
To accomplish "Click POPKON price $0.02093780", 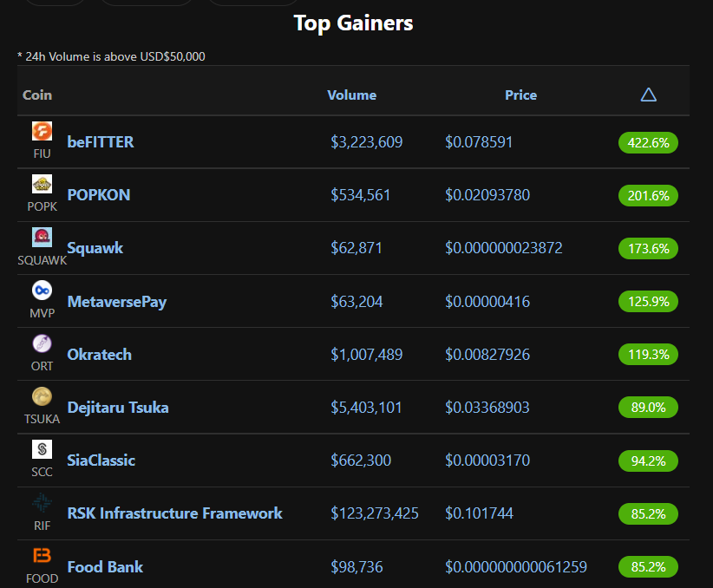I will coord(487,195).
